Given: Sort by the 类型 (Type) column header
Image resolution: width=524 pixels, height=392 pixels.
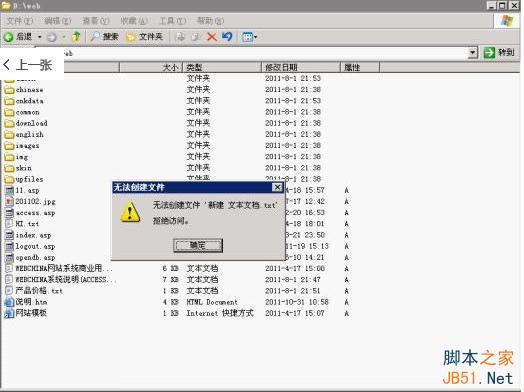Looking at the screenshot, I should pos(222,68).
